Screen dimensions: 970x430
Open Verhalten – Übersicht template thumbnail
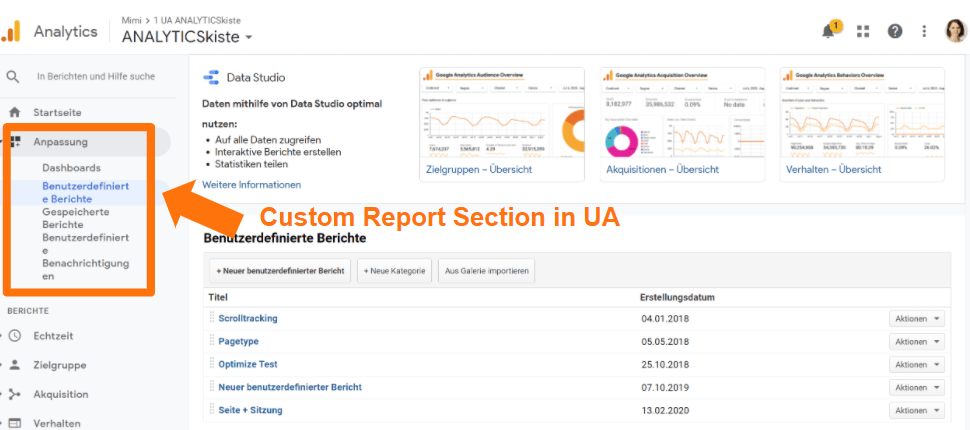(862, 124)
